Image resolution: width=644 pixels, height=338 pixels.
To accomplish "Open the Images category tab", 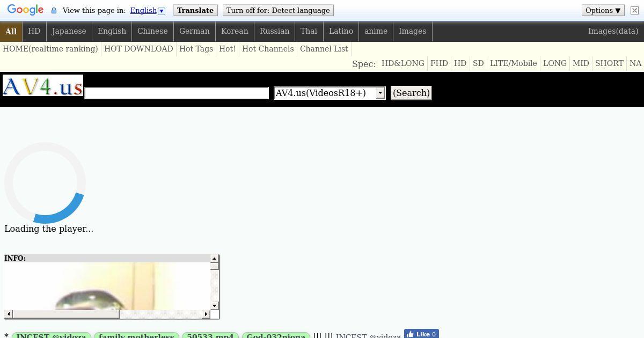I will coord(412,31).
